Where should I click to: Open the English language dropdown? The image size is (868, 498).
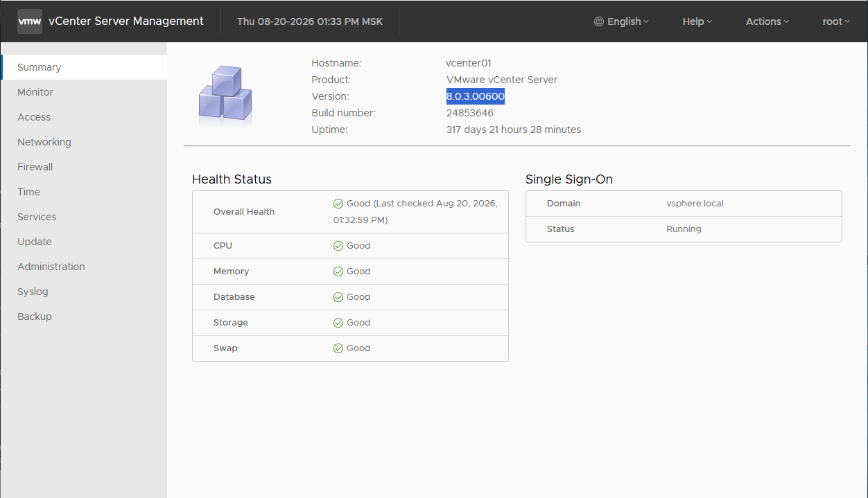622,21
